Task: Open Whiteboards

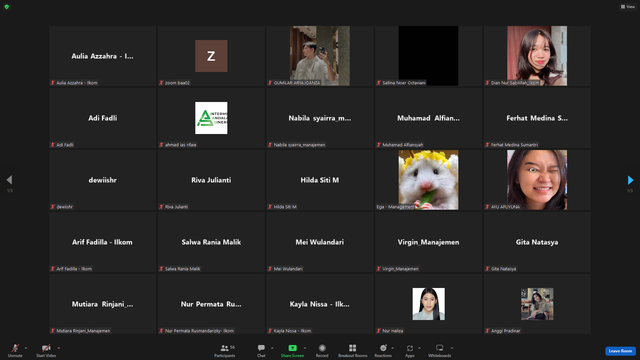Action: [x=440, y=350]
